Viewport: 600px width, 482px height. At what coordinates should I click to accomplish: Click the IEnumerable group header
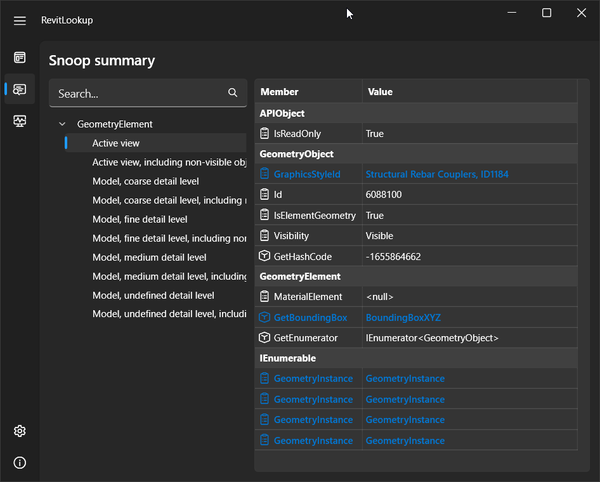coord(416,358)
